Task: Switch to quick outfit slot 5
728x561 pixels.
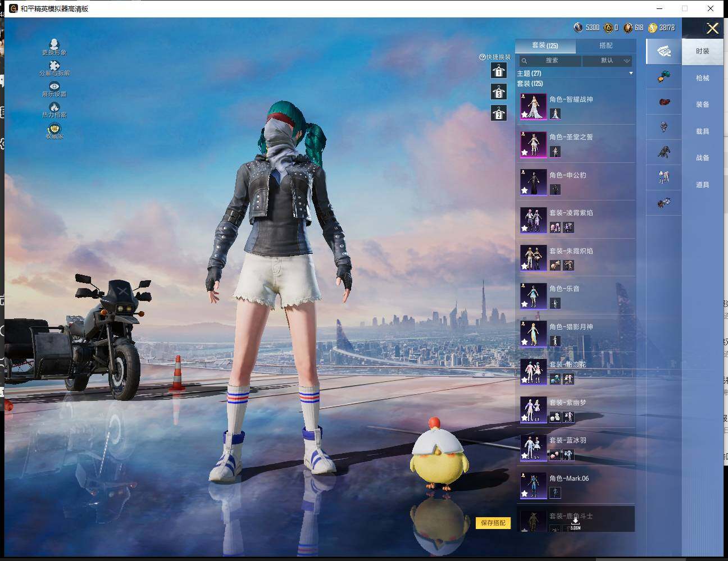Action: (499, 92)
